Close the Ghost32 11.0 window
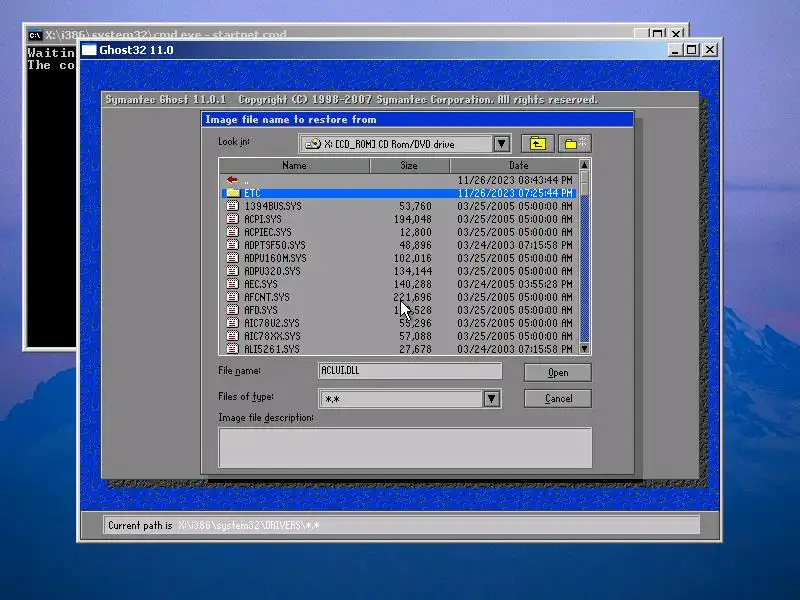The width and height of the screenshot is (800, 600). [710, 50]
